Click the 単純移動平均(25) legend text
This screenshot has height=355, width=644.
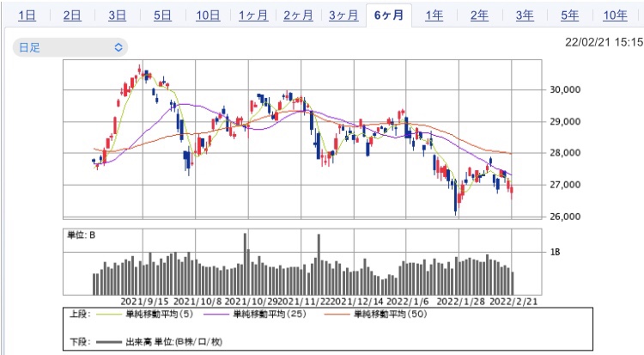[x=270, y=315]
